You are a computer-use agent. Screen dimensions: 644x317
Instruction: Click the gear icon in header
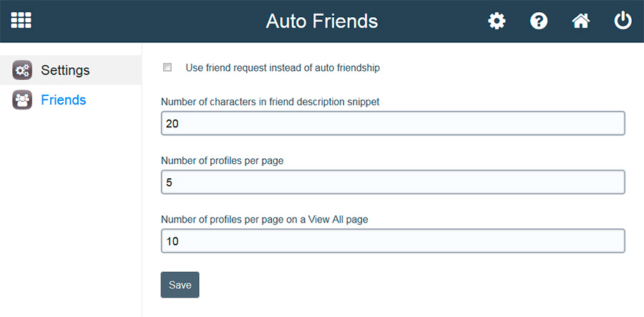(497, 21)
